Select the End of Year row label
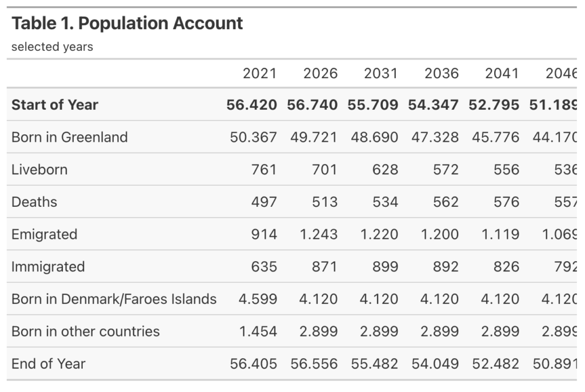585x392 pixels. [x=49, y=363]
